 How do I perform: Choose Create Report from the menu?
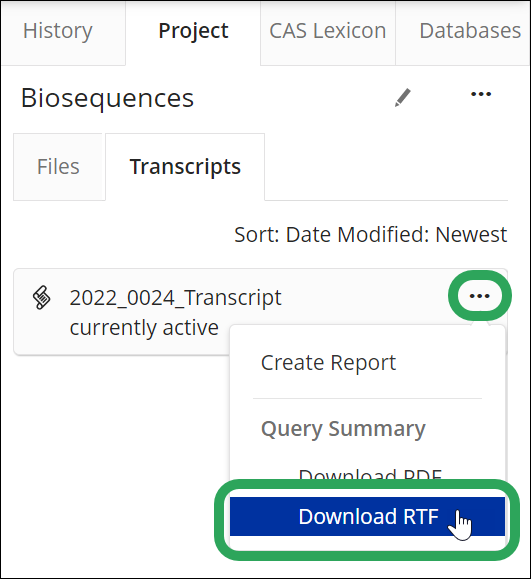point(328,363)
